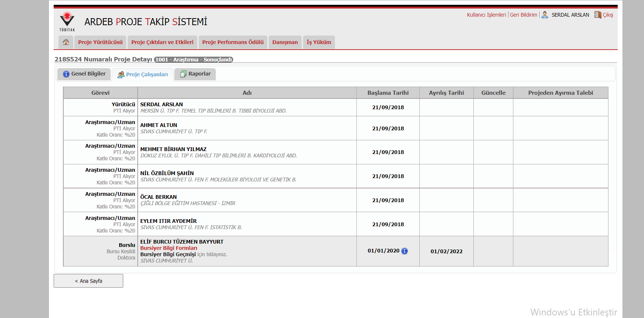Click the TÜBİTAK logo
This screenshot has width=644, height=318.
[67, 21]
